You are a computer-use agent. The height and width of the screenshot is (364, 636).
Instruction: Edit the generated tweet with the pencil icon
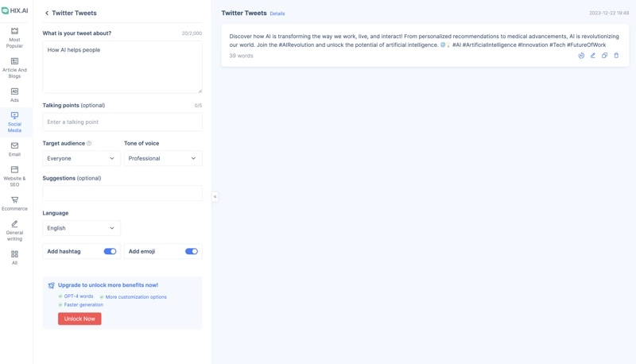(593, 56)
